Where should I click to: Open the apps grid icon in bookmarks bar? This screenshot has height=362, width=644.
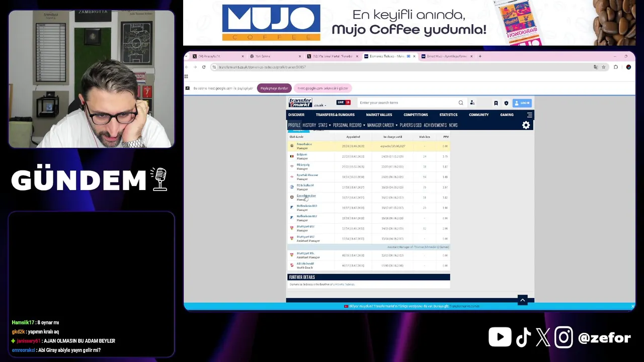click(186, 76)
